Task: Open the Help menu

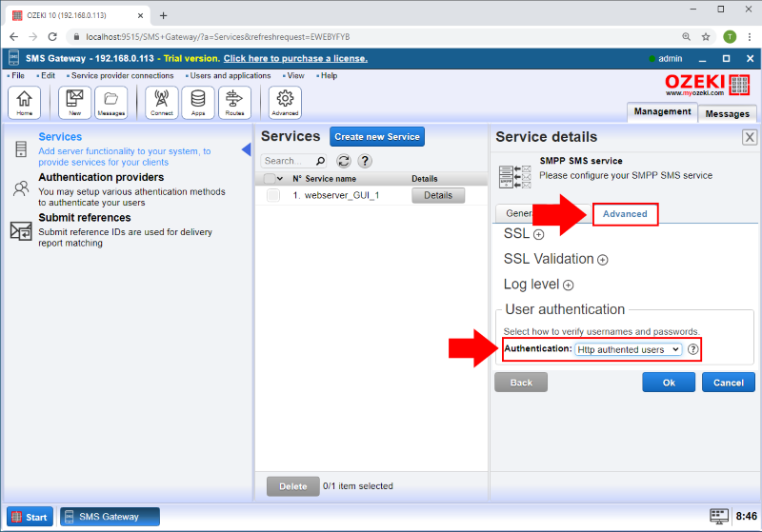Action: 329,76
